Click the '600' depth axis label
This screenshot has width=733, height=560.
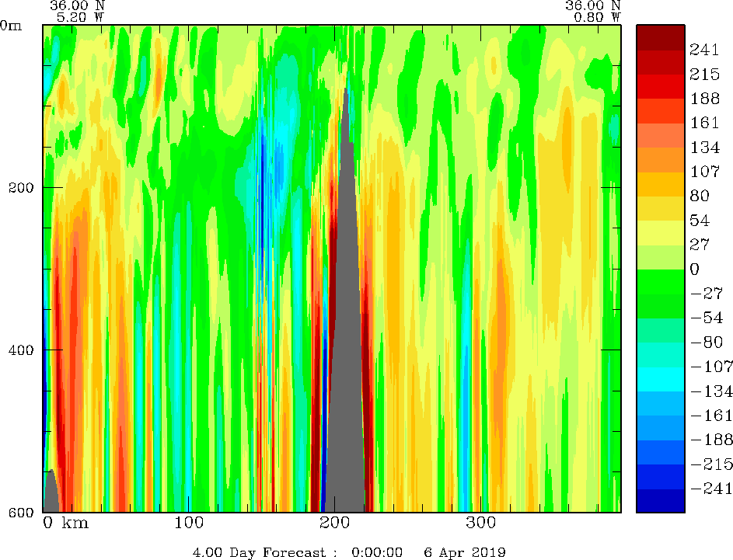point(21,513)
